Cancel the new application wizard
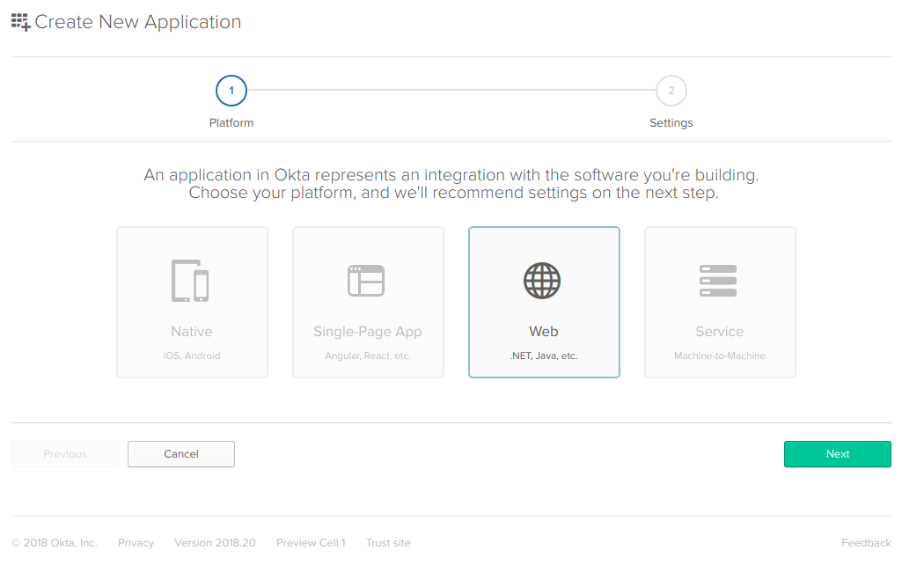The height and width of the screenshot is (572, 924). 181,454
